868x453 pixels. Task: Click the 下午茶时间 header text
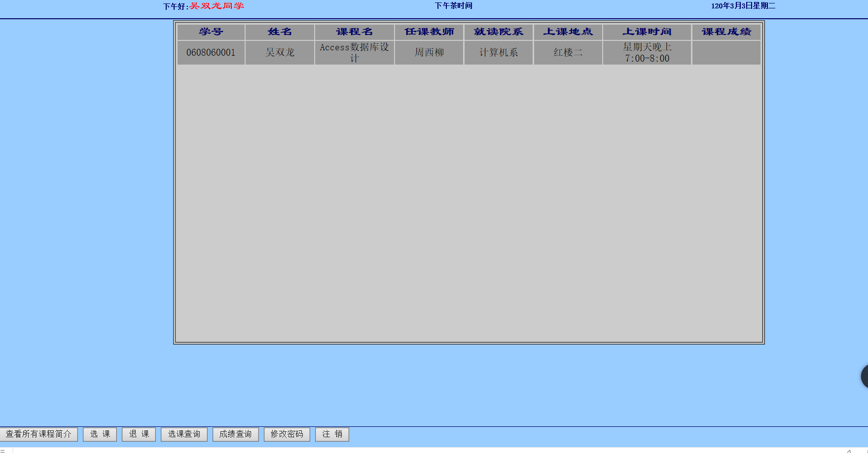(x=454, y=6)
